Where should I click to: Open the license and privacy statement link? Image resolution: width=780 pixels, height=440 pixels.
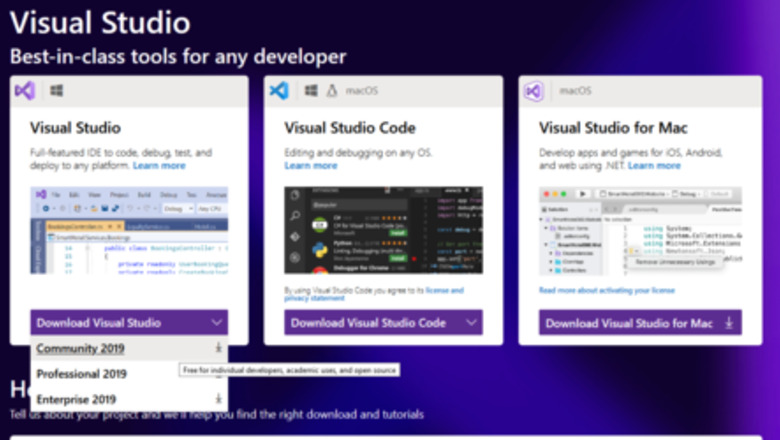click(374, 294)
